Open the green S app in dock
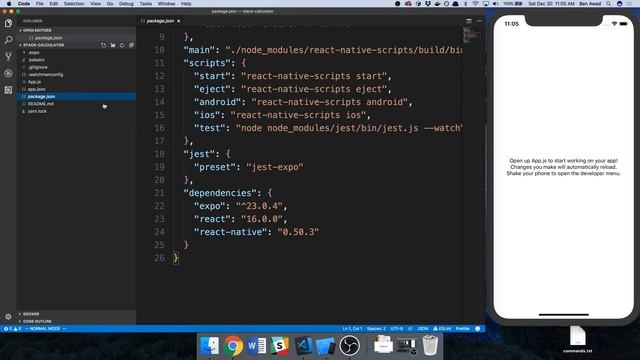 pyautogui.click(x=280, y=346)
